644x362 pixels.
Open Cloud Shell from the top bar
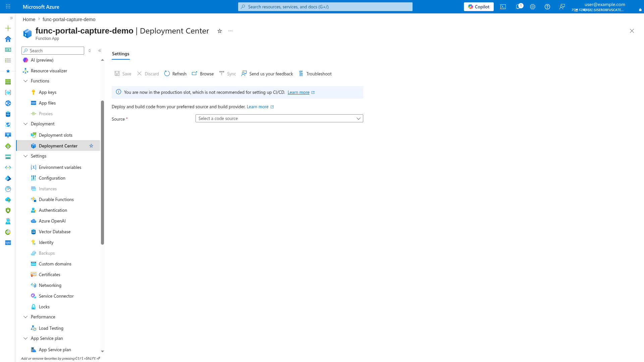click(503, 7)
